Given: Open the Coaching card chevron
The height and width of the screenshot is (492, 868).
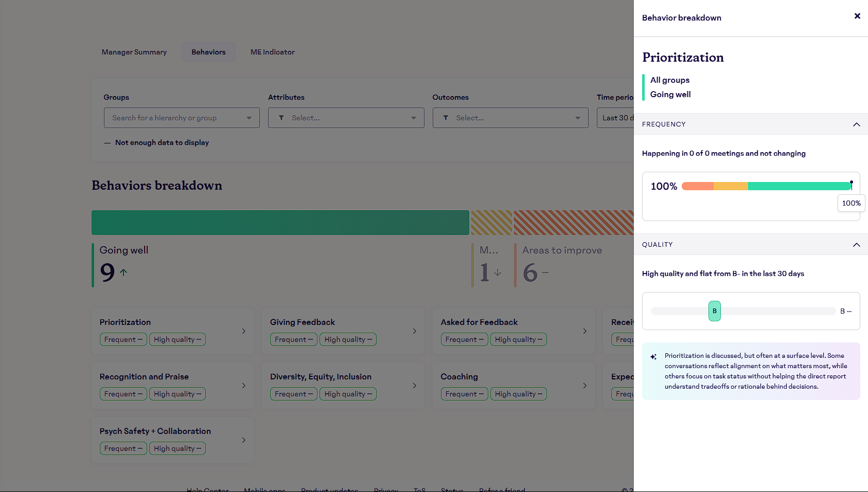Looking at the screenshot, I should pos(585,386).
